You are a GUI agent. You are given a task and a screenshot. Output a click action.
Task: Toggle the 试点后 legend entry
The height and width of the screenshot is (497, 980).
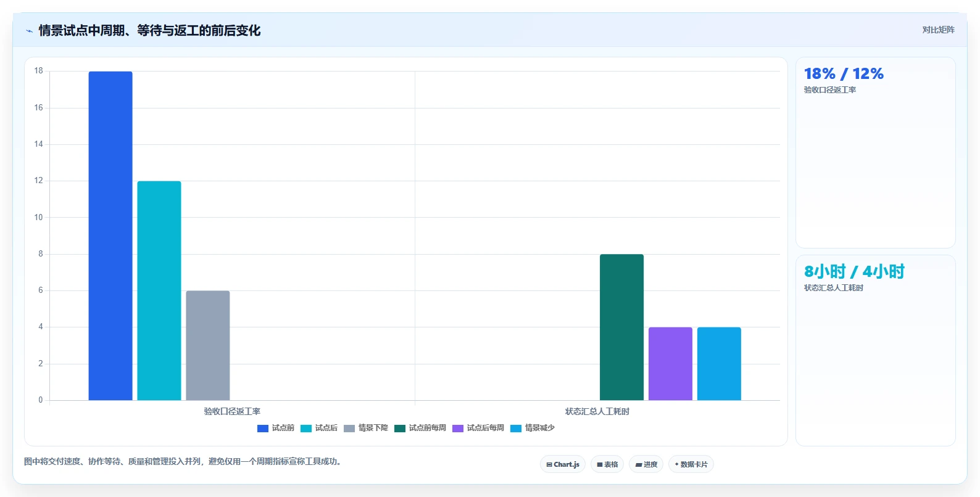[319, 428]
